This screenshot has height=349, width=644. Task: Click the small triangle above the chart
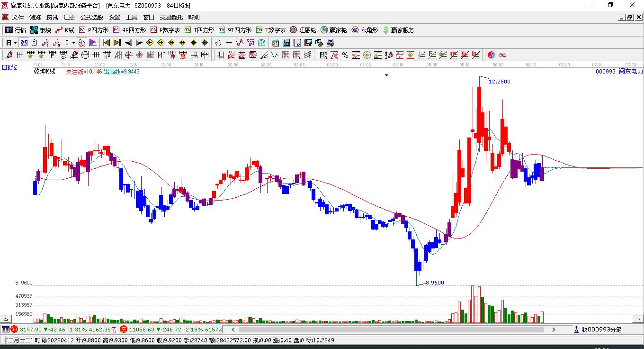pyautogui.click(x=387, y=75)
